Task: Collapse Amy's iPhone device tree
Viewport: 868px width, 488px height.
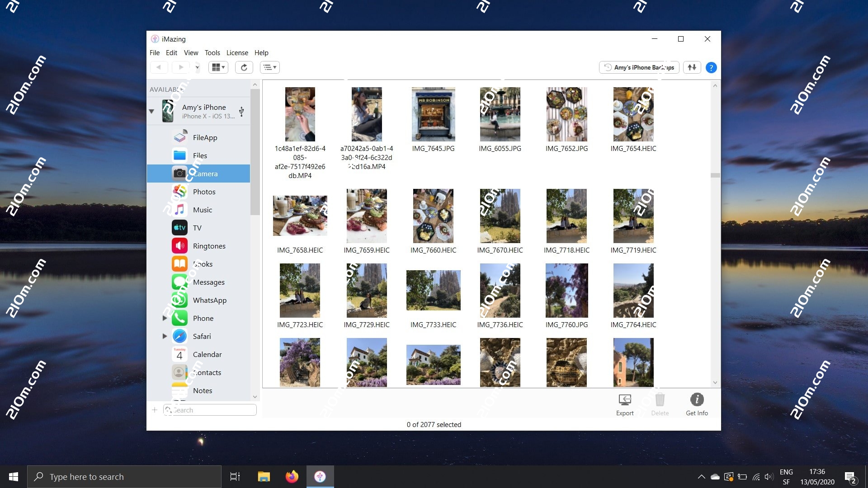Action: tap(152, 111)
